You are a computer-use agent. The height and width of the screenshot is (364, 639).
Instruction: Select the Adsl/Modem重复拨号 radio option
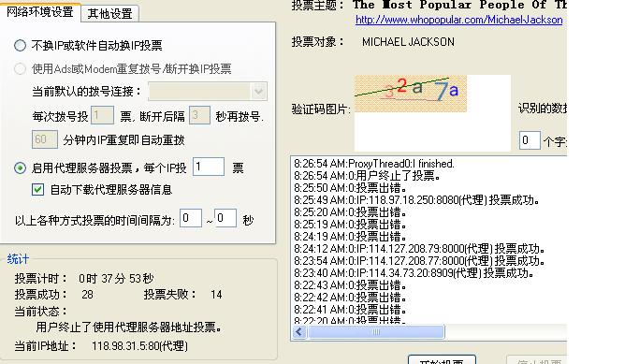[x=20, y=68]
